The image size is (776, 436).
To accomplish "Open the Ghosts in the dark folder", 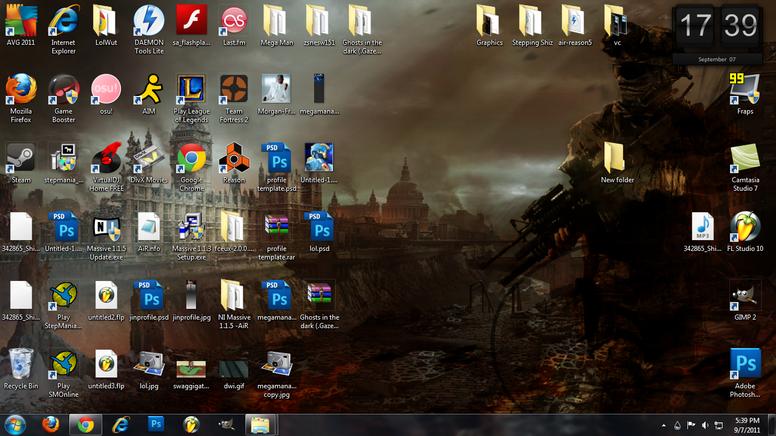I will coord(362,29).
